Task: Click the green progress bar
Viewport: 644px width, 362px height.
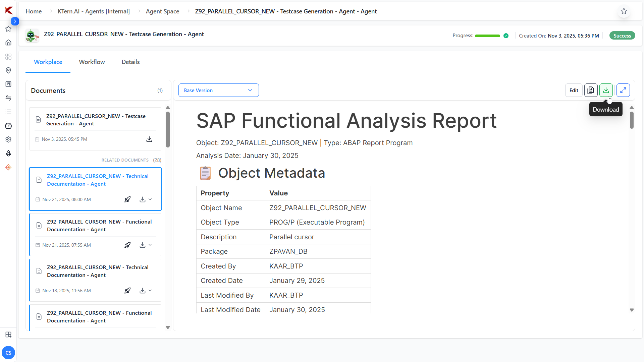Action: point(487,36)
